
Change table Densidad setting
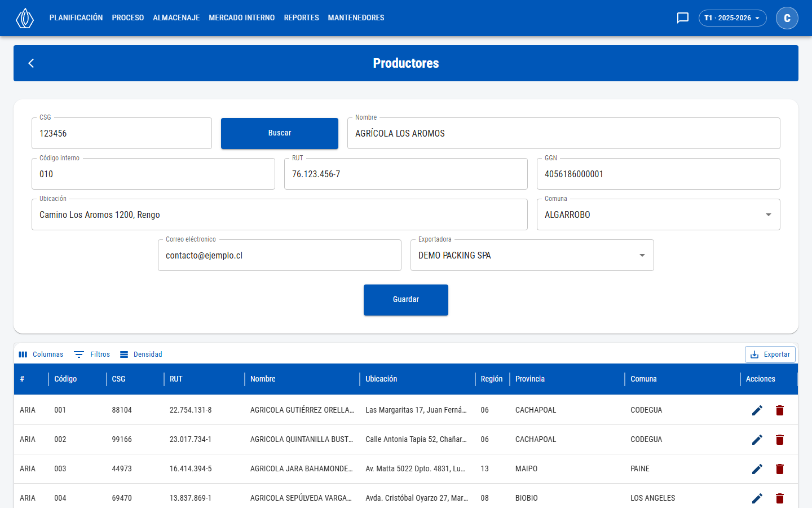141,354
